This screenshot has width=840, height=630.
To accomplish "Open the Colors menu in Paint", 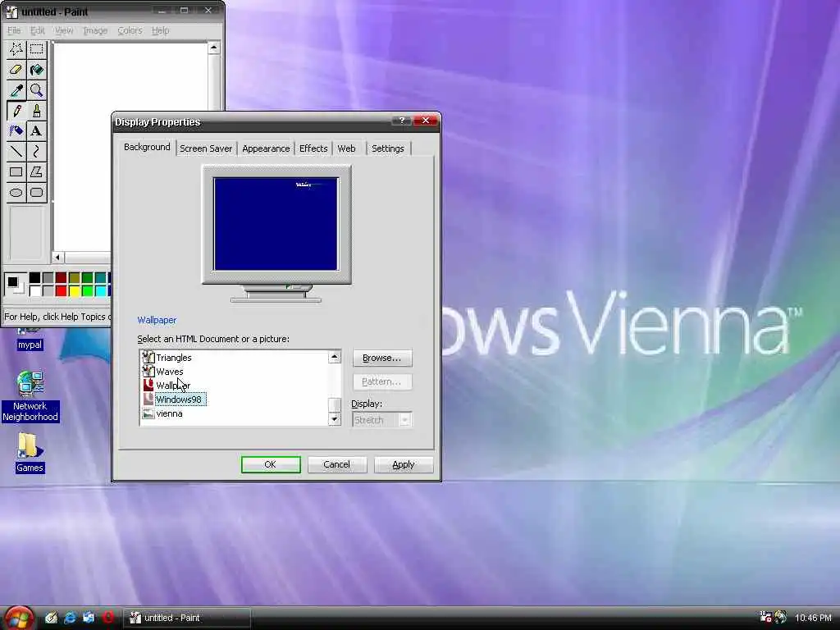I will coord(130,30).
